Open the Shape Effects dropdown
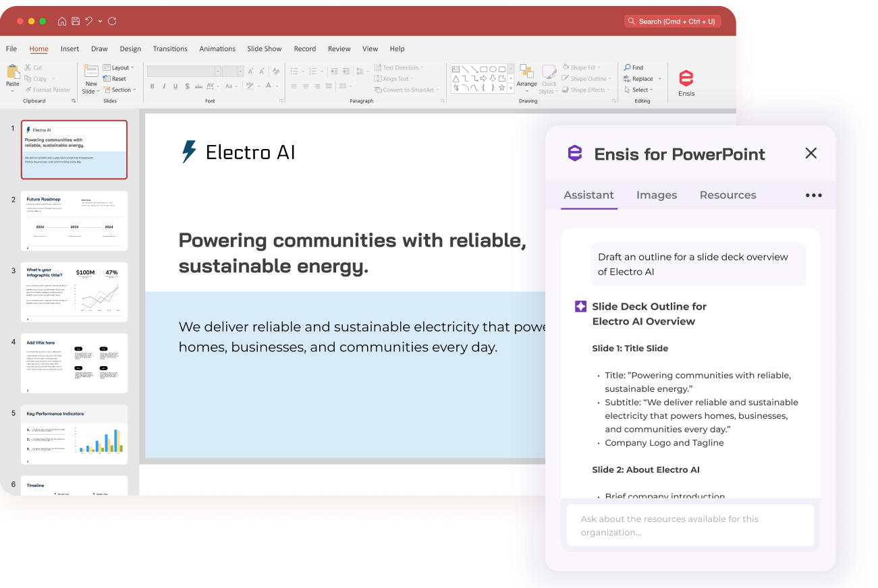 586,90
